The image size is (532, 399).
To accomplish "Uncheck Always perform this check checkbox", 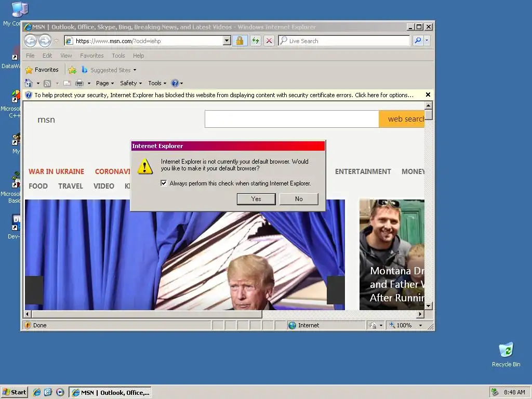I will point(164,183).
